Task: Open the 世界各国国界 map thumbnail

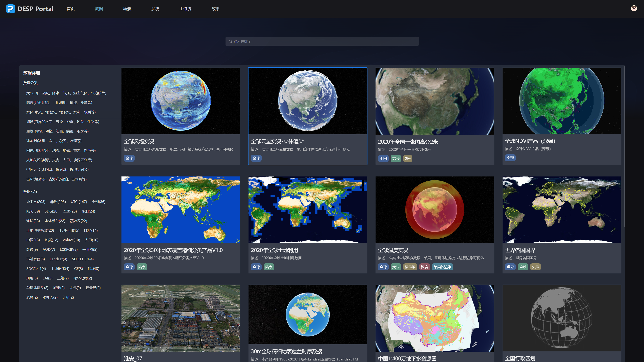Action: [561, 210]
